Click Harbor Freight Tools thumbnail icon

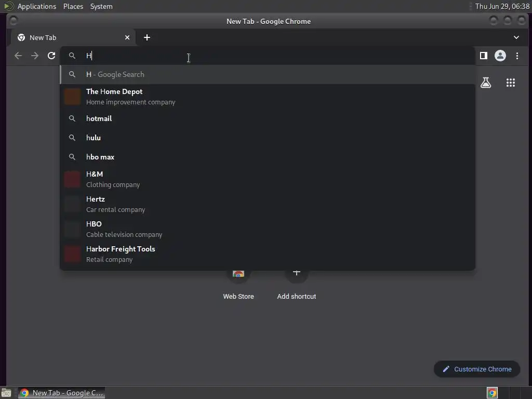tap(72, 254)
